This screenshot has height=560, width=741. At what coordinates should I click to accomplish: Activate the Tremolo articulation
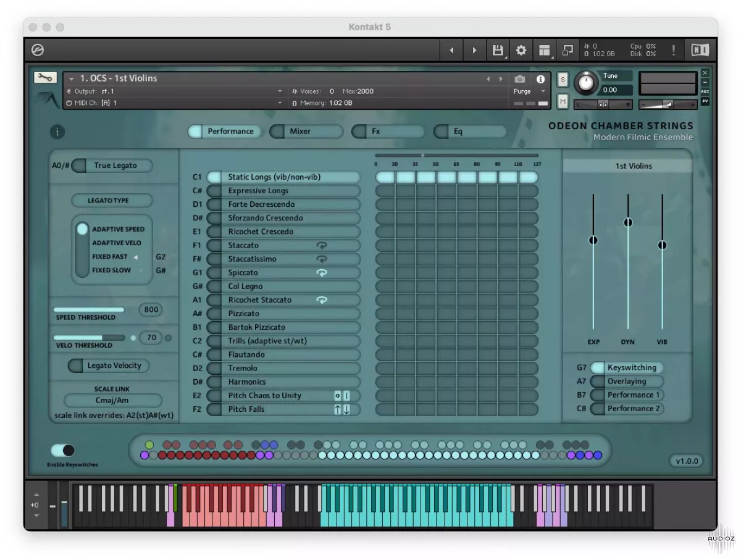[x=283, y=368]
